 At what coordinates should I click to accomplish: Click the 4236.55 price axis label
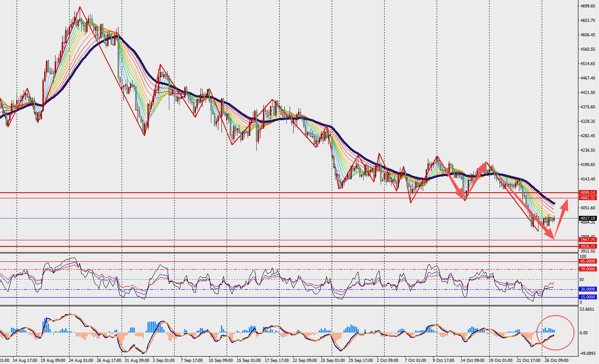click(587, 150)
